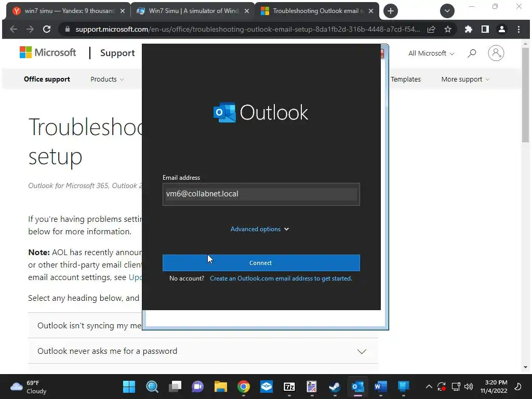The image size is (532, 399).
Task: Open the blue desktop app at taskbar end
Action: 403,387
